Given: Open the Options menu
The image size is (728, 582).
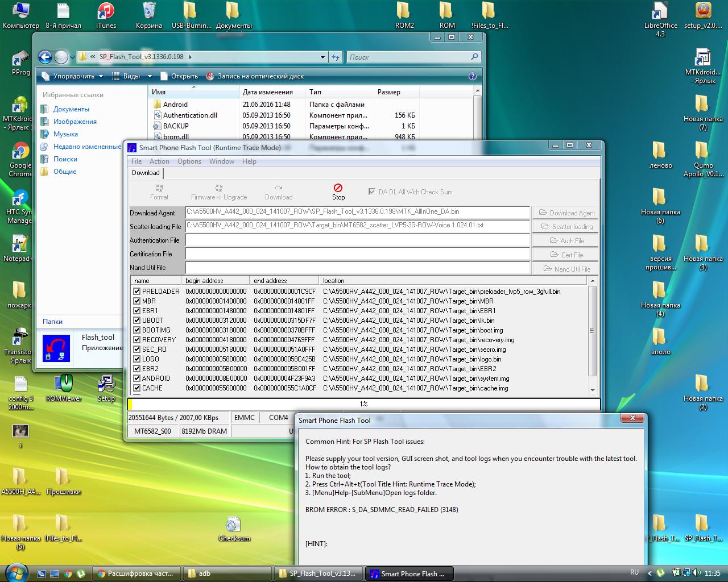Looking at the screenshot, I should click(189, 161).
